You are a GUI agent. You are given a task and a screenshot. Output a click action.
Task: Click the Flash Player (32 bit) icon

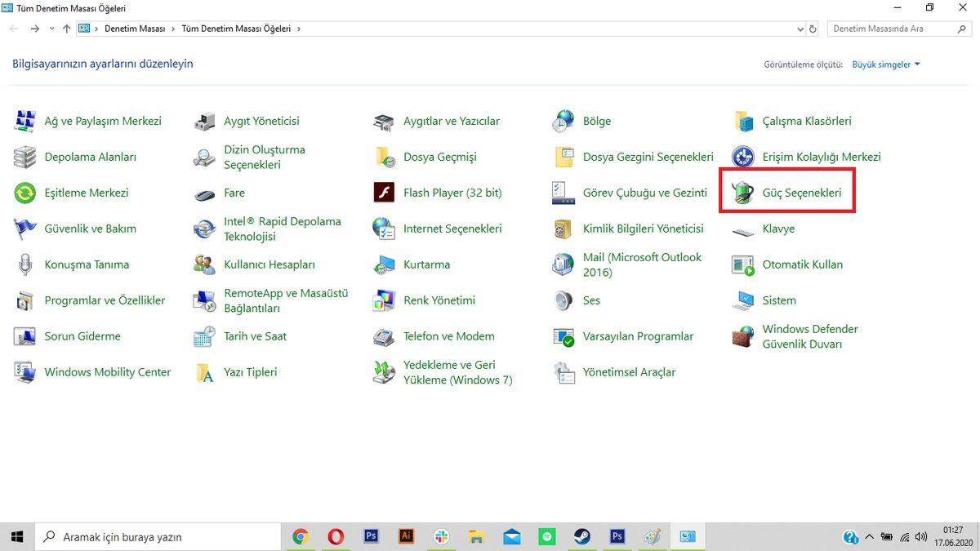click(384, 193)
